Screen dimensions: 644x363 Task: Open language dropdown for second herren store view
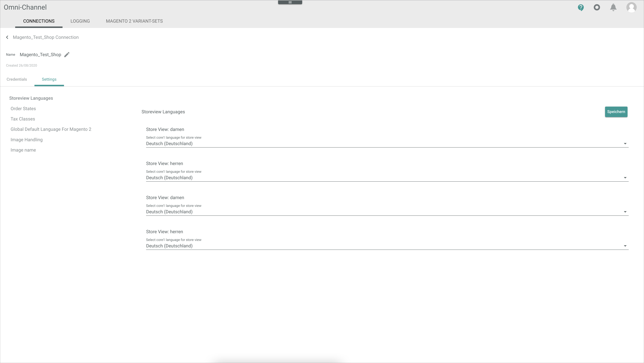pyautogui.click(x=387, y=246)
